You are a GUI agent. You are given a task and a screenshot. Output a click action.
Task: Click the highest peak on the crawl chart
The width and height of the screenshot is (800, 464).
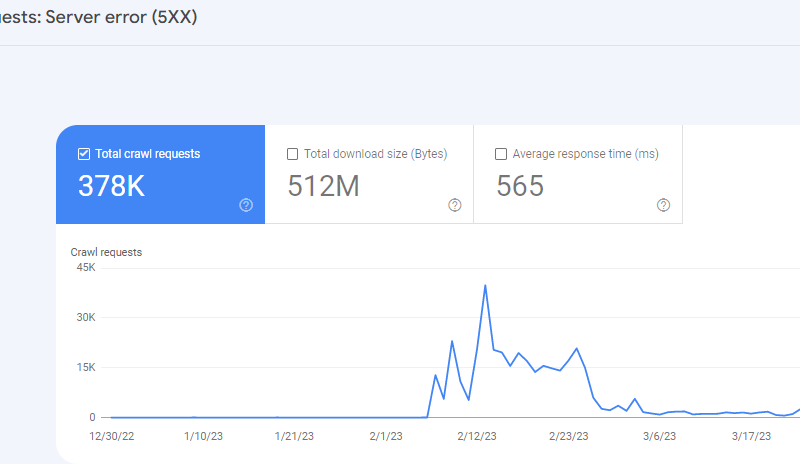(x=485, y=286)
